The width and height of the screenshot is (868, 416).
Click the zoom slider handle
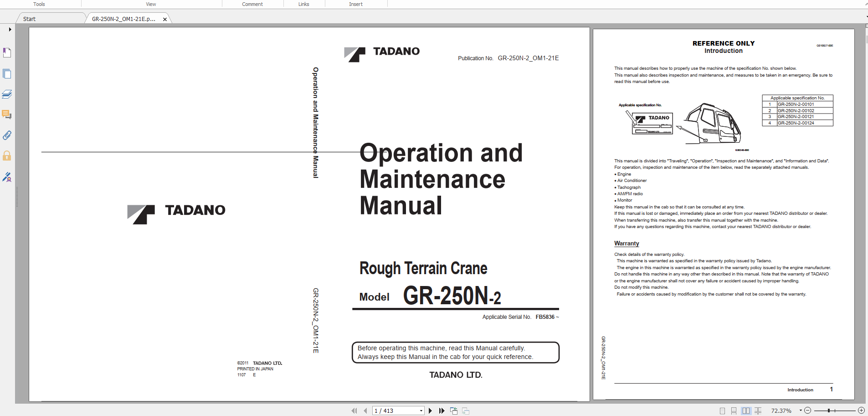829,411
